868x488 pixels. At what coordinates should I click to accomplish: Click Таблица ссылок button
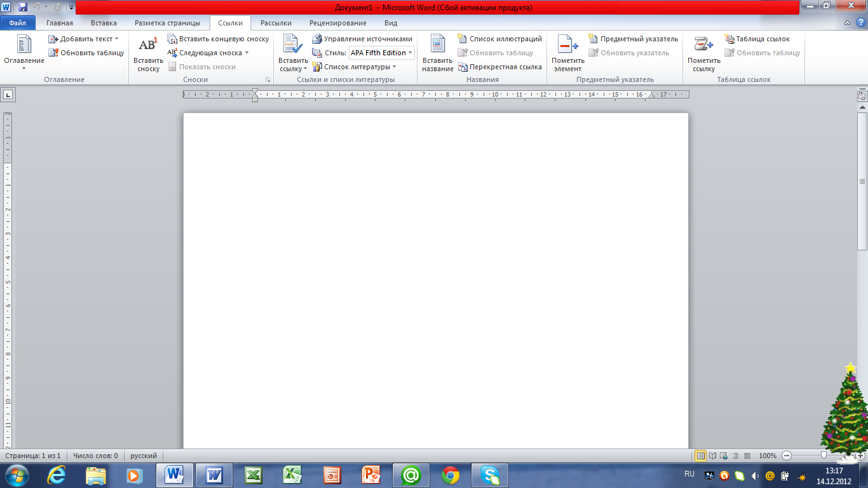coord(757,39)
